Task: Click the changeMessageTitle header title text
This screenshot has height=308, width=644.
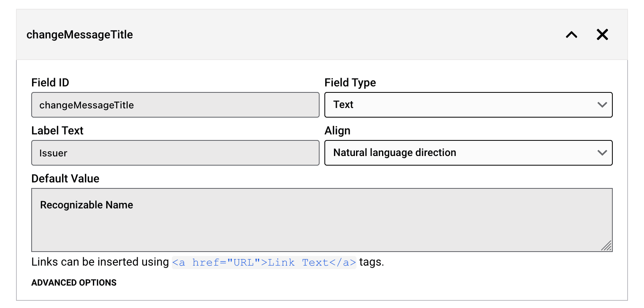Action: [x=80, y=35]
